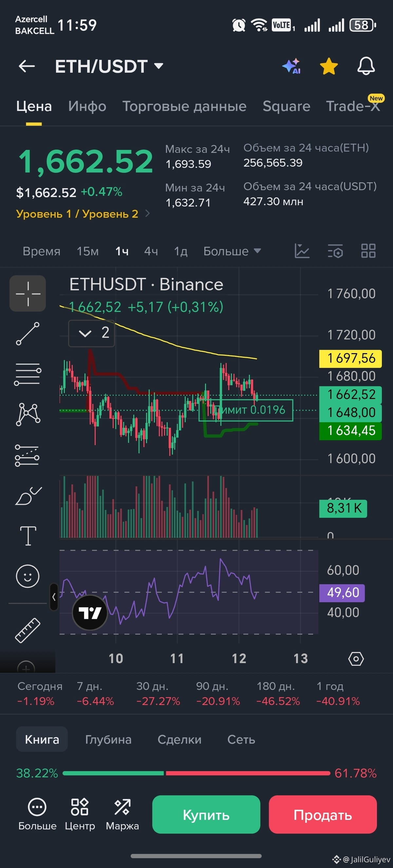Open chart axis settings hexagon icon
Image resolution: width=393 pixels, height=868 pixels.
[356, 659]
